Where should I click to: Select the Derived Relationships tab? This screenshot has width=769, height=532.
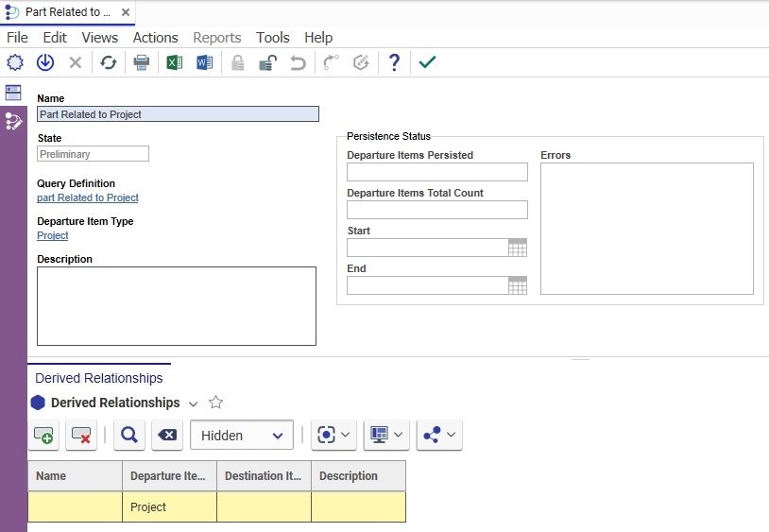pos(99,378)
